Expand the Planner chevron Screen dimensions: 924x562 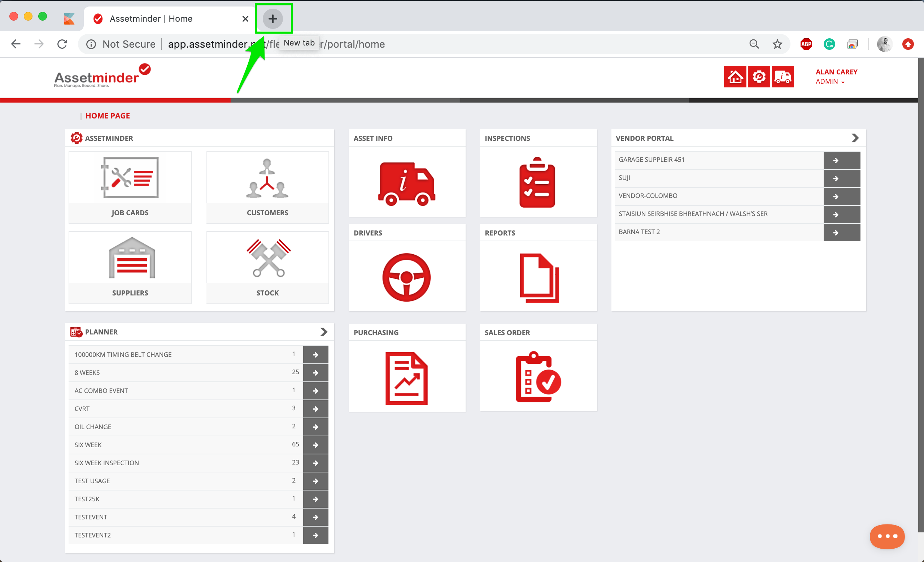pyautogui.click(x=324, y=332)
